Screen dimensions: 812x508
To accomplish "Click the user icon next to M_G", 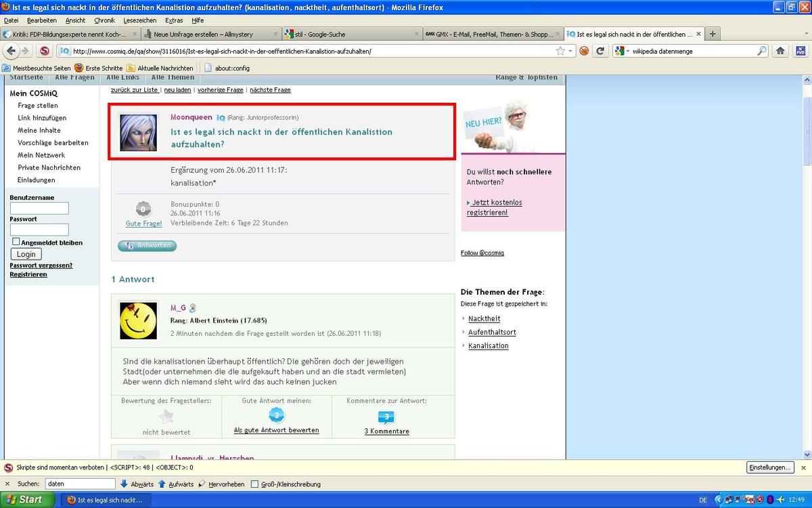I will tap(193, 308).
